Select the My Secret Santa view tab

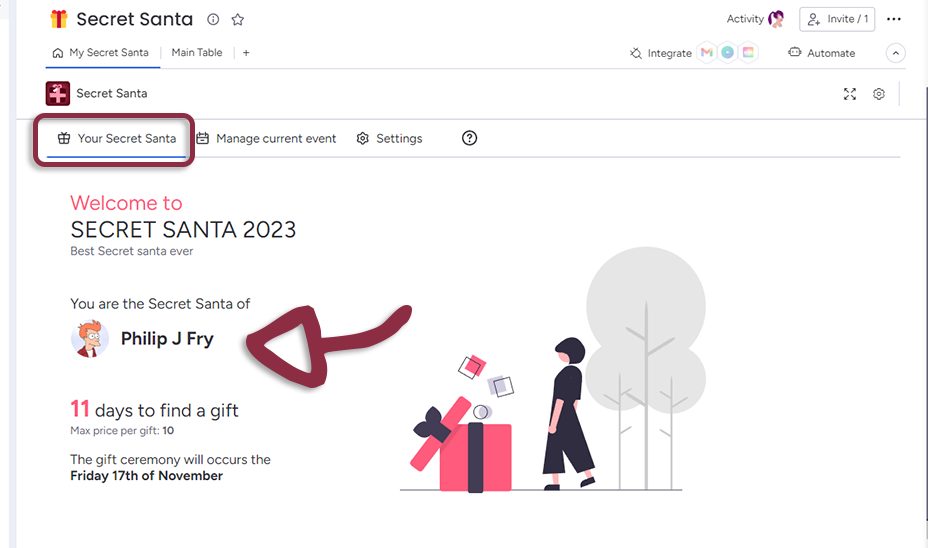pyautogui.click(x=100, y=53)
